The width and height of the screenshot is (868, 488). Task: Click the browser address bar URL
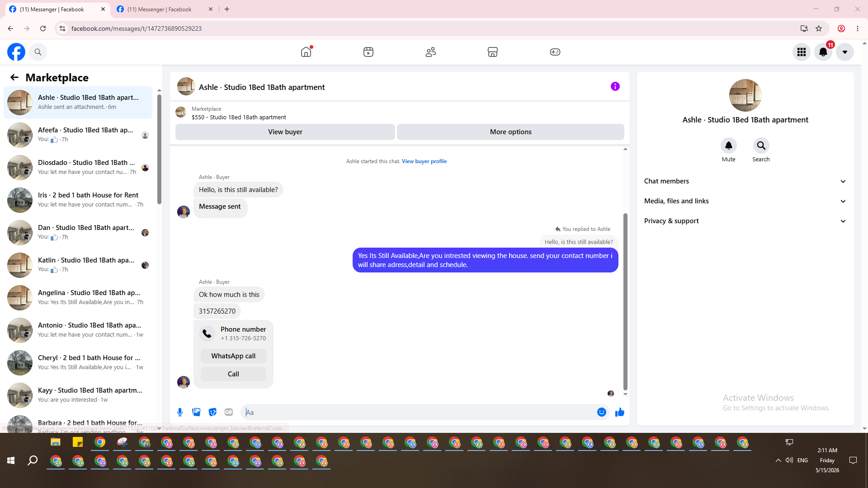tap(137, 28)
